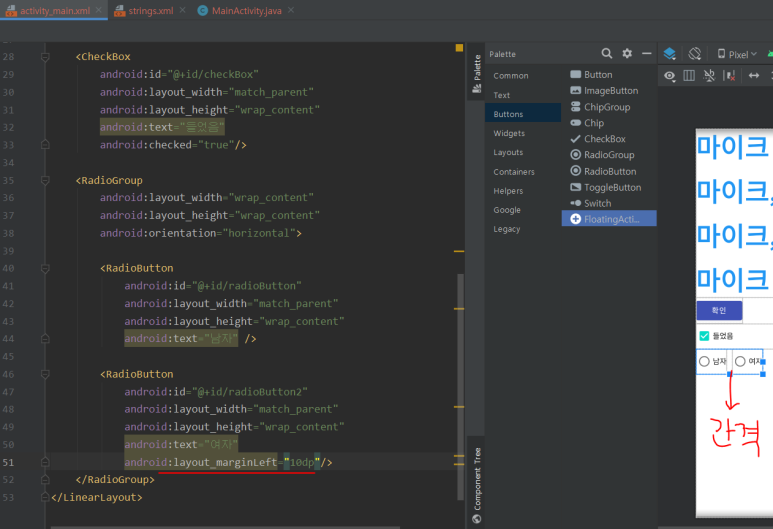Viewport: 773px width, 529px height.
Task: Click the Palette side tab icon
Action: point(477,89)
